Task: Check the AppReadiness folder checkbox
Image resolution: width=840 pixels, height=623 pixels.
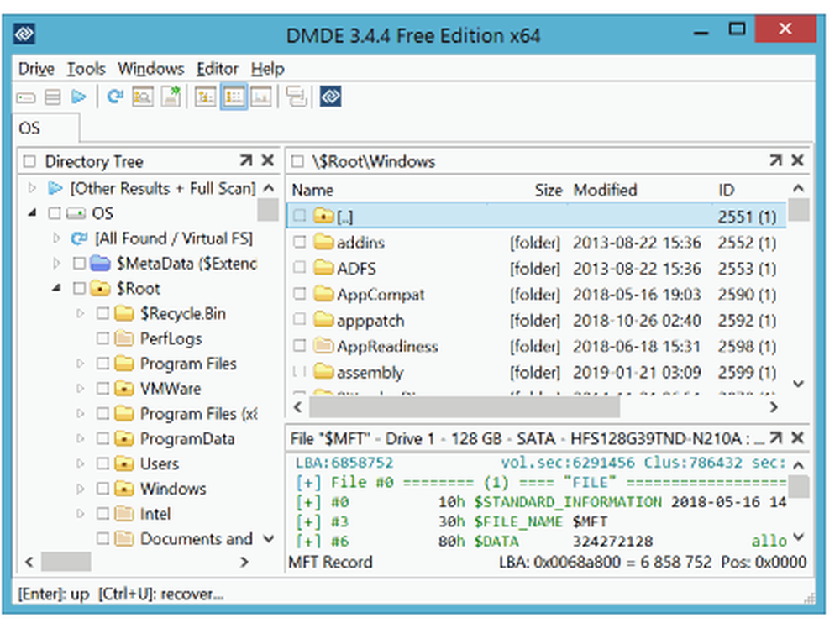Action: coord(300,346)
